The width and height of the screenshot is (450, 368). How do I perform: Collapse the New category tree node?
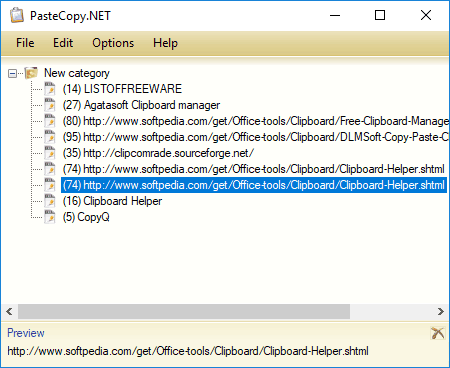[x=12, y=73]
